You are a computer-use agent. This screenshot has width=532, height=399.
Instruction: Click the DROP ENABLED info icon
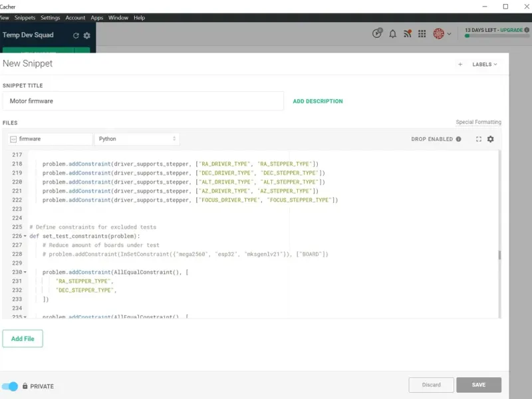coord(458,139)
